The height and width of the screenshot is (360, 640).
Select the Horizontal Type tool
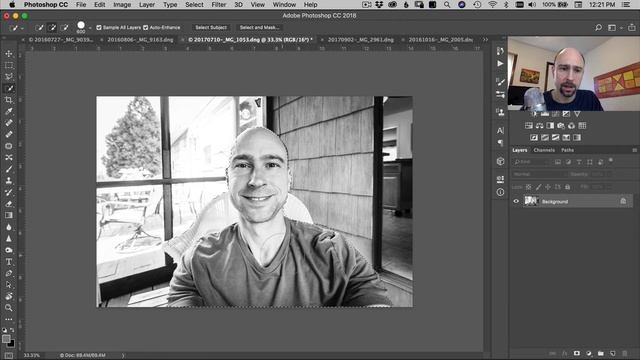pos(9,262)
